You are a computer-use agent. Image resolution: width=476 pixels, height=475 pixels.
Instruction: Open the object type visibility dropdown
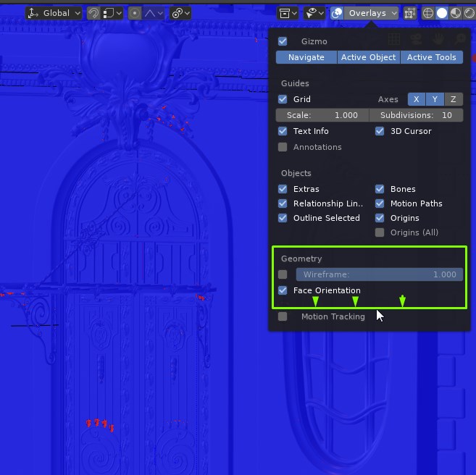pyautogui.click(x=288, y=13)
